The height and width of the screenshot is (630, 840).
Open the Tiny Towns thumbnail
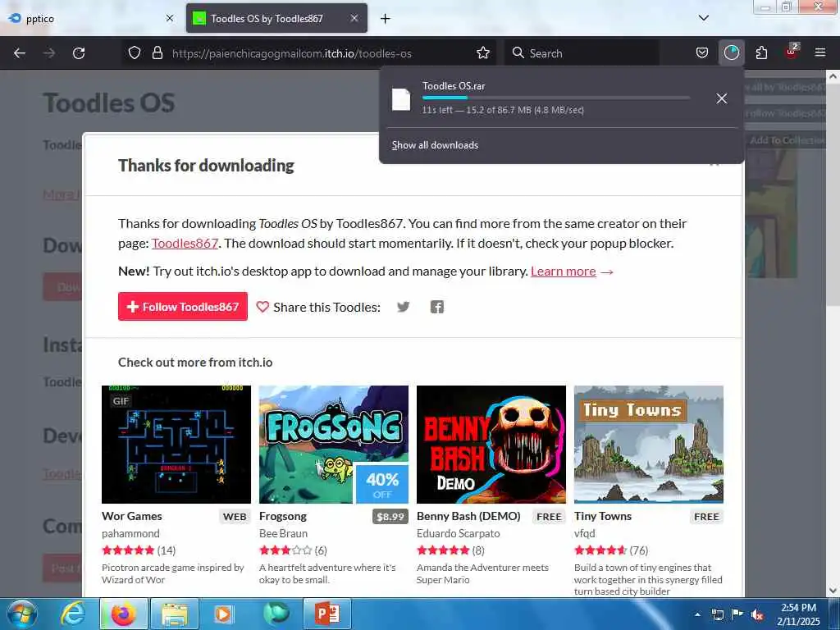[x=649, y=444]
